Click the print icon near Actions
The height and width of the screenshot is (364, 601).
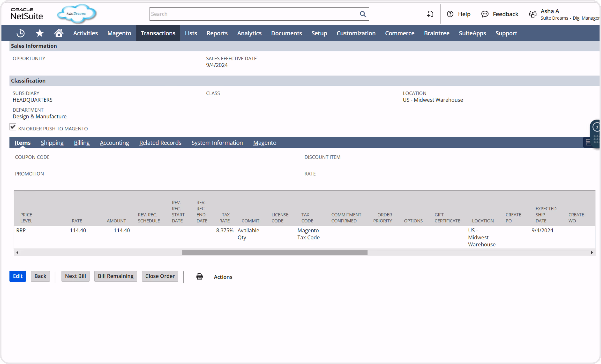[200, 276]
